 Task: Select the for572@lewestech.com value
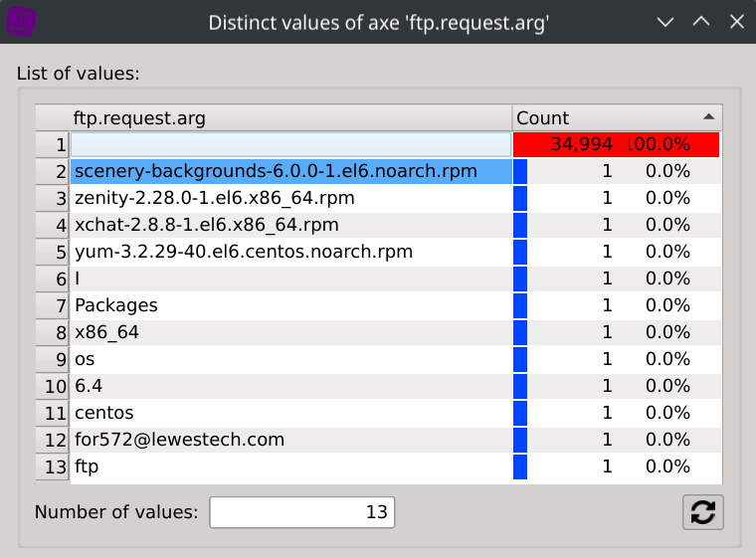(x=179, y=439)
